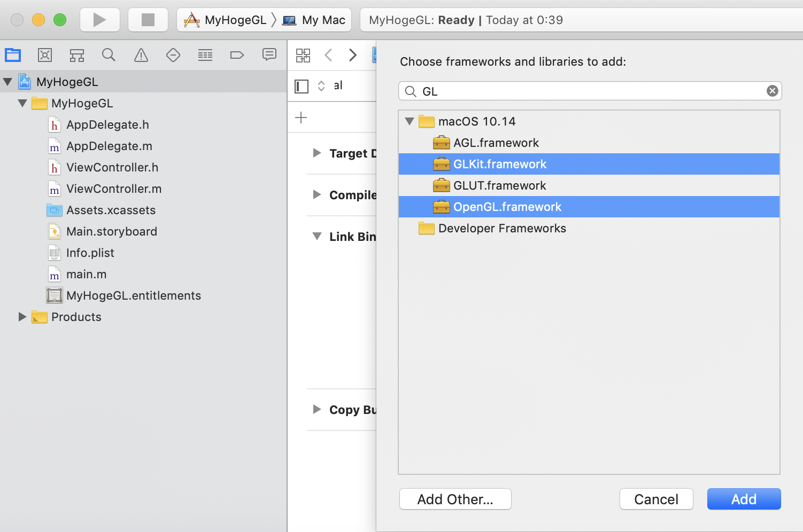The image size is (803, 532).
Task: Click the Add Other... button
Action: click(455, 499)
